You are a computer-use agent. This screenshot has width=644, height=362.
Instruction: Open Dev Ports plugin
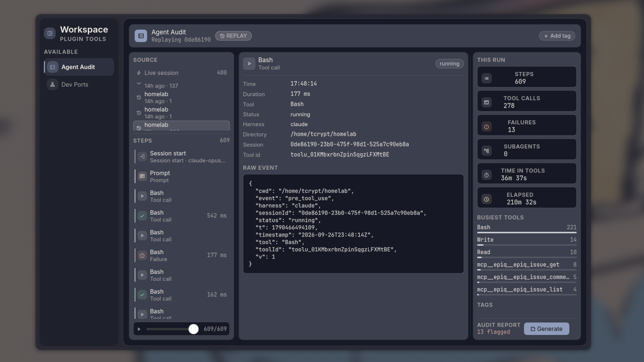[79, 84]
